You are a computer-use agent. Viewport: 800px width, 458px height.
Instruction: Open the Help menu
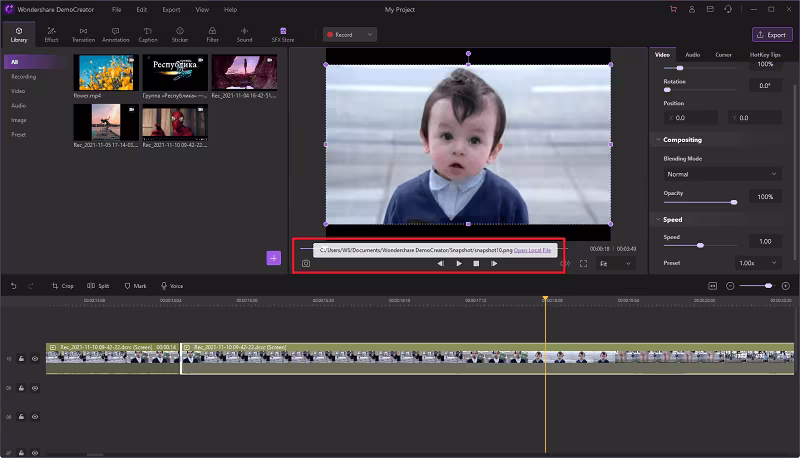click(x=230, y=9)
